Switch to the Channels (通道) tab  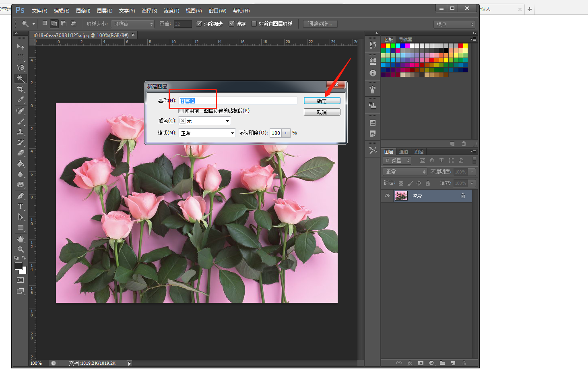tap(404, 152)
